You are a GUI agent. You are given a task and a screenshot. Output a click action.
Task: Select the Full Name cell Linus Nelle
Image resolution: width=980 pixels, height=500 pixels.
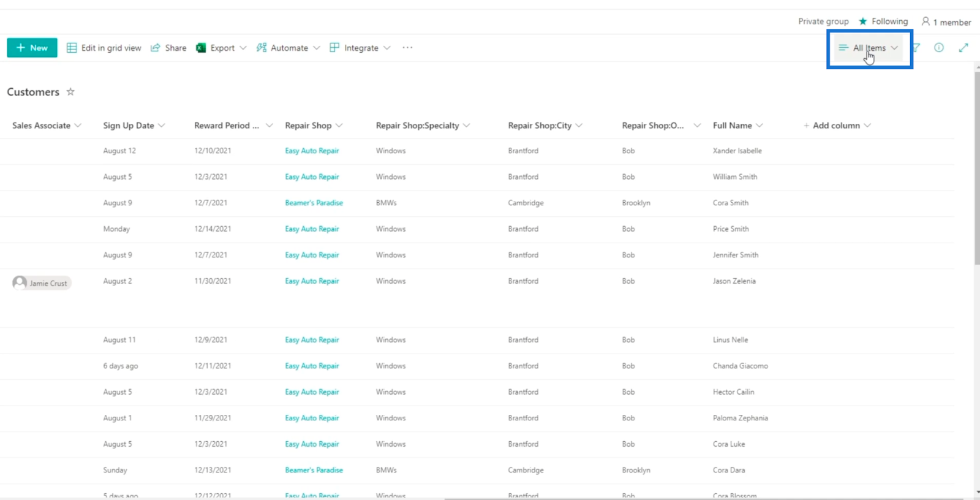730,340
